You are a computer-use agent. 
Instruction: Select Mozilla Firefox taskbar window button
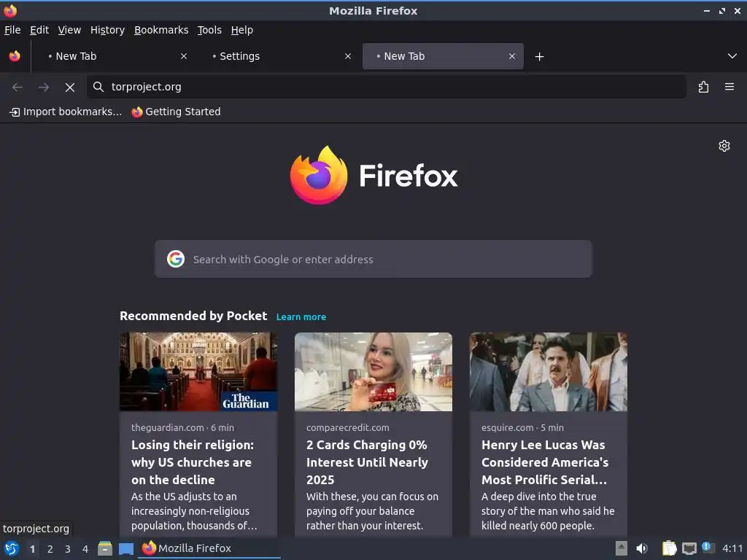[x=209, y=548]
